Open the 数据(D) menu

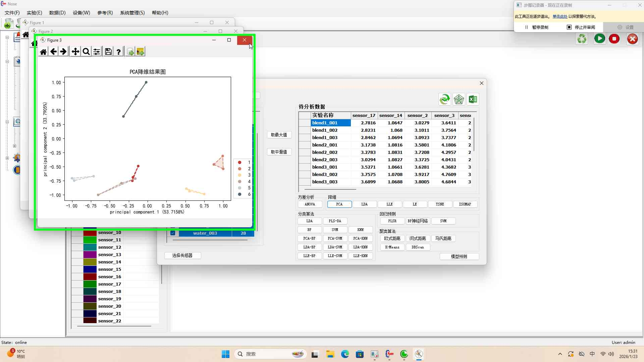click(57, 13)
